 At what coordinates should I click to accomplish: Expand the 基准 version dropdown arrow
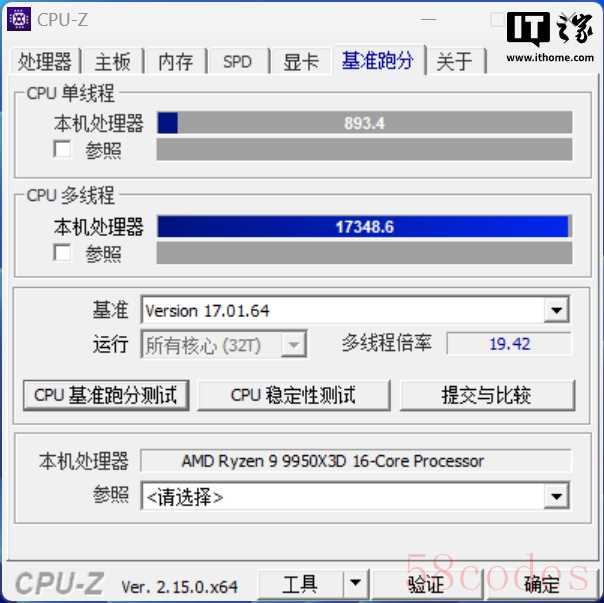tap(556, 310)
